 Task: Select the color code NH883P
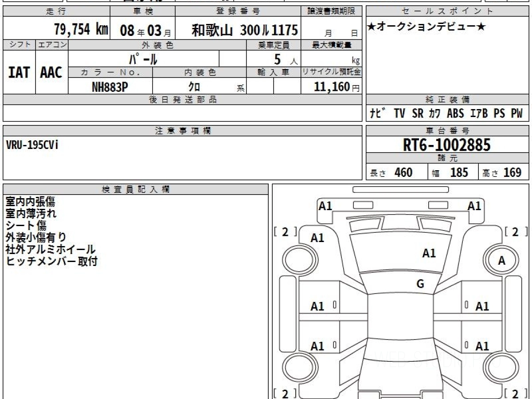coord(110,87)
